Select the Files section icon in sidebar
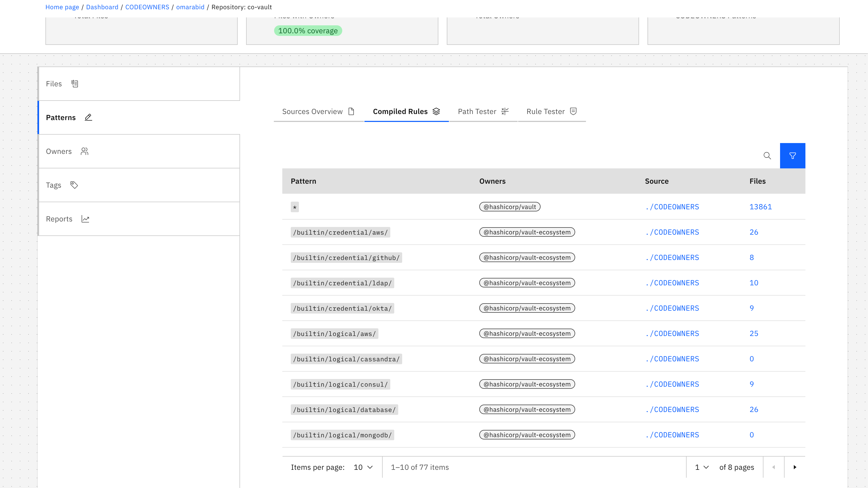This screenshot has width=868, height=488. [x=75, y=83]
